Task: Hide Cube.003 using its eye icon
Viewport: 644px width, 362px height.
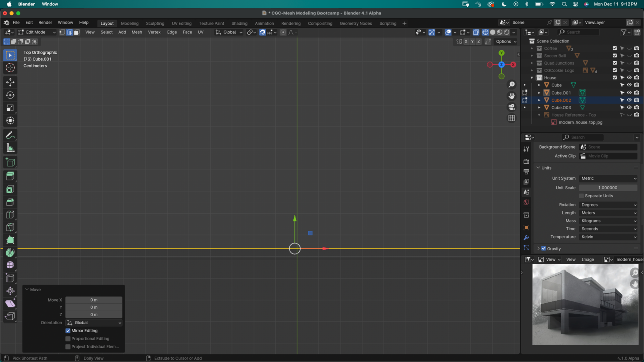Action: (629, 107)
